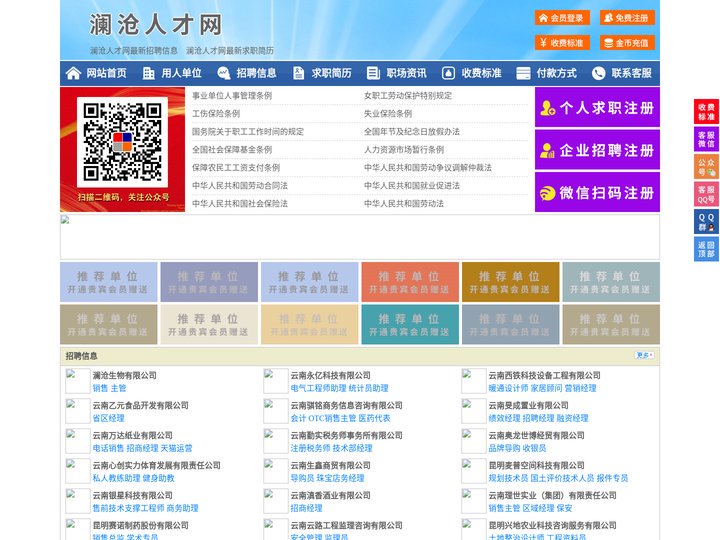Screen dimensions: 720x540
Task: Open the 联系客服 nav item
Action: point(631,73)
